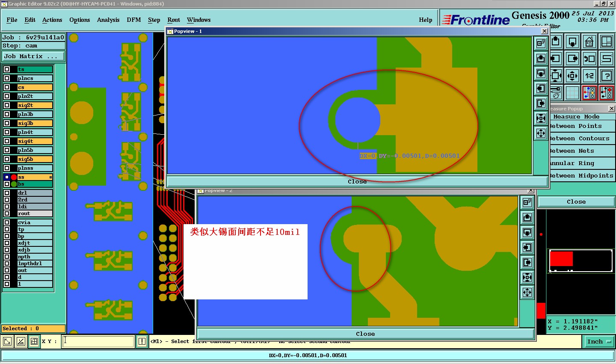The width and height of the screenshot is (616, 364).
Task: Open the File menu
Action: click(x=12, y=20)
